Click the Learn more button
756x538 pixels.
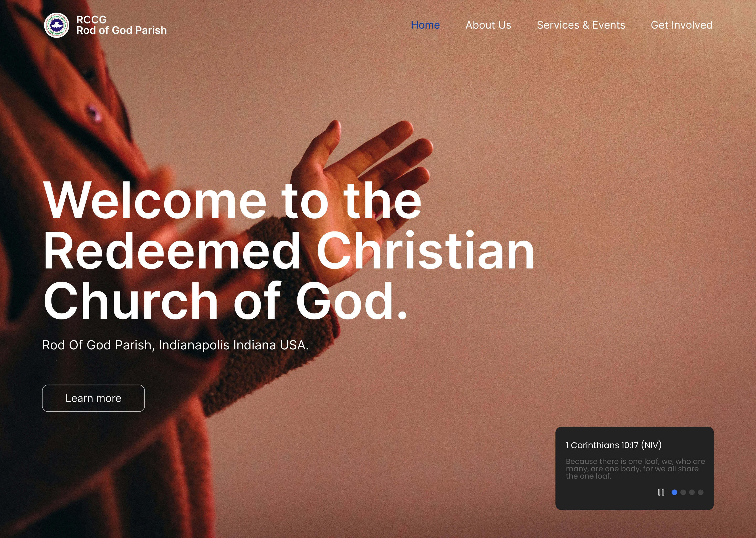[x=93, y=398]
